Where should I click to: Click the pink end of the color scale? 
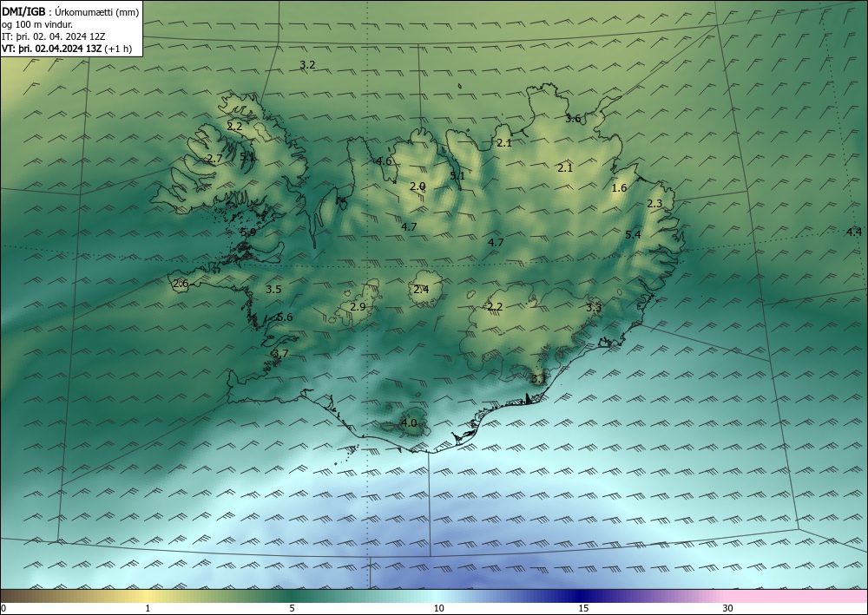(x=797, y=596)
